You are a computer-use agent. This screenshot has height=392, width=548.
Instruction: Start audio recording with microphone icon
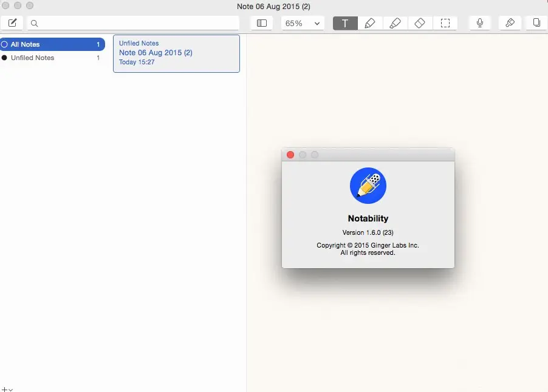pos(480,23)
